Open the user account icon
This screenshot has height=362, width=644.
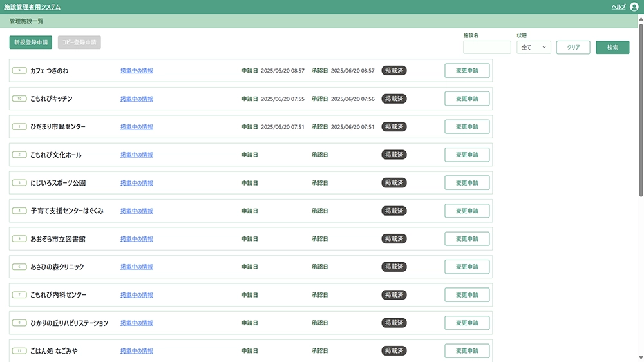pos(634,6)
